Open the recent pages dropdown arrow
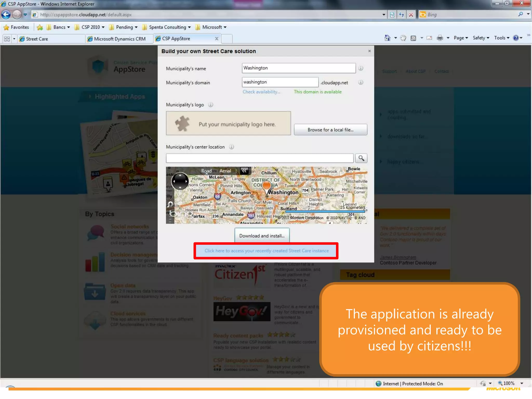 25,15
